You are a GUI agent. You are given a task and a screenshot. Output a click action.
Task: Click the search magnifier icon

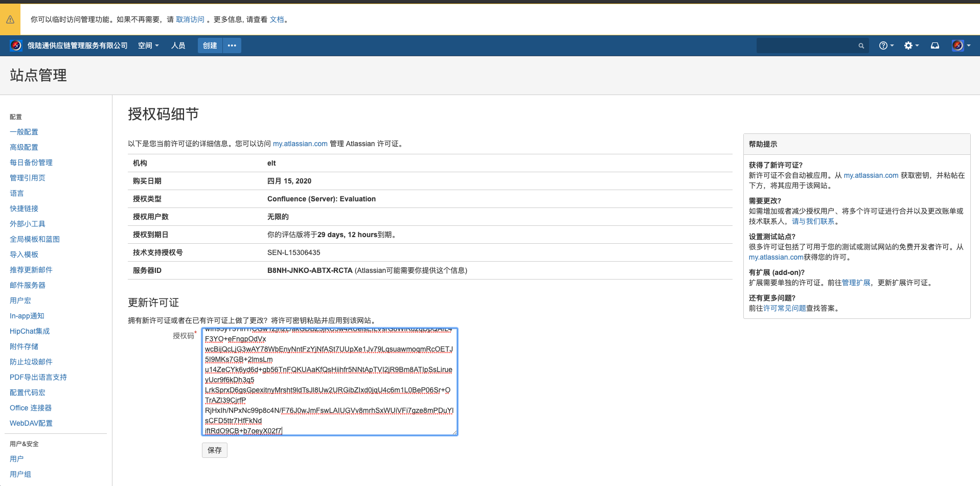(x=861, y=46)
